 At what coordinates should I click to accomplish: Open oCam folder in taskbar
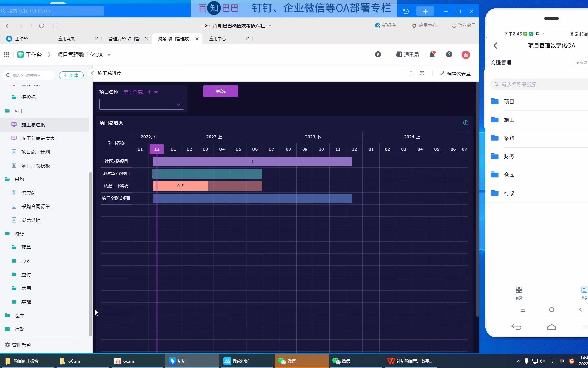[81, 361]
